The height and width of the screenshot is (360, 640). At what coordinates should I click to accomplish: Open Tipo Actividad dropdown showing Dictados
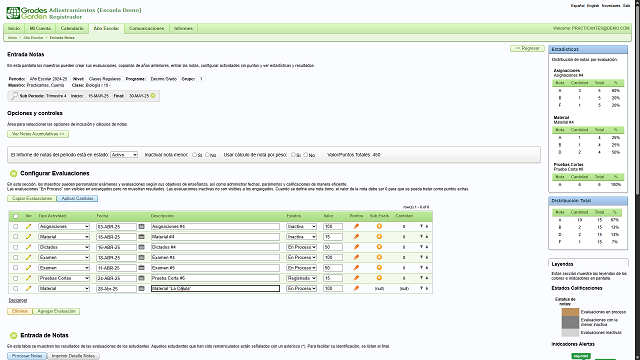[64, 247]
